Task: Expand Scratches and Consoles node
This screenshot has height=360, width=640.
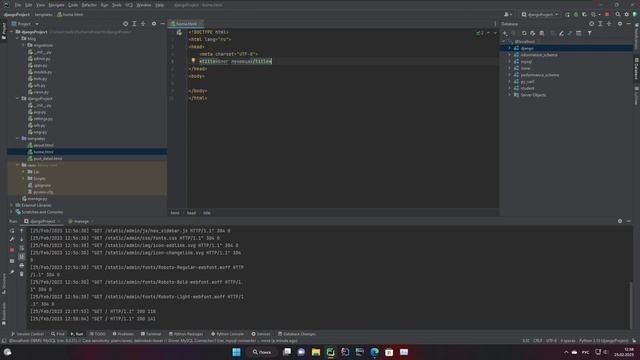Action: pos(11,212)
